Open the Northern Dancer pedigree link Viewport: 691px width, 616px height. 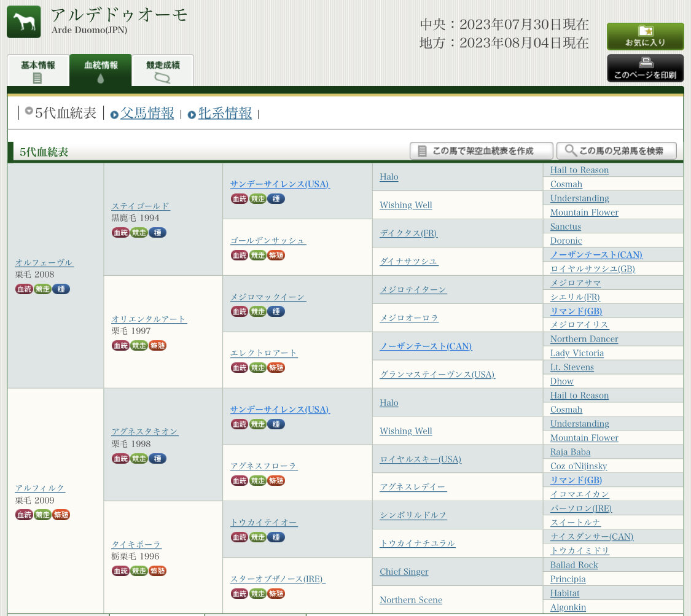click(x=584, y=339)
